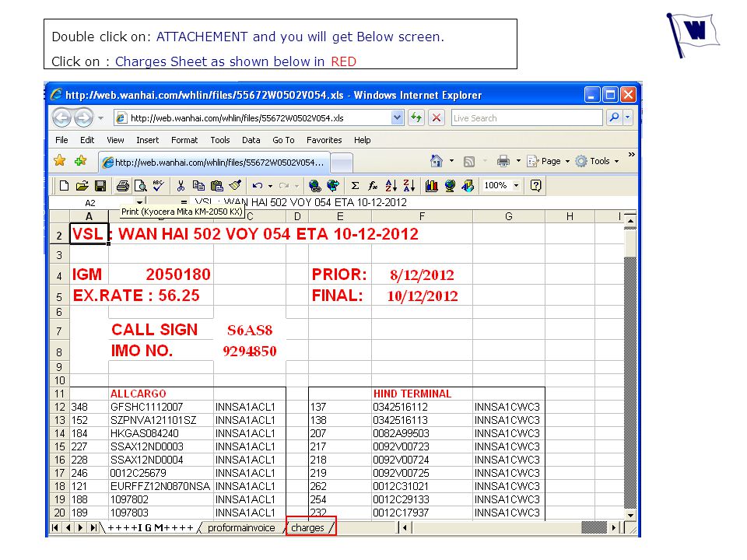Expand the search provider options dropdown
The height and width of the screenshot is (560, 747).
pos(628,117)
